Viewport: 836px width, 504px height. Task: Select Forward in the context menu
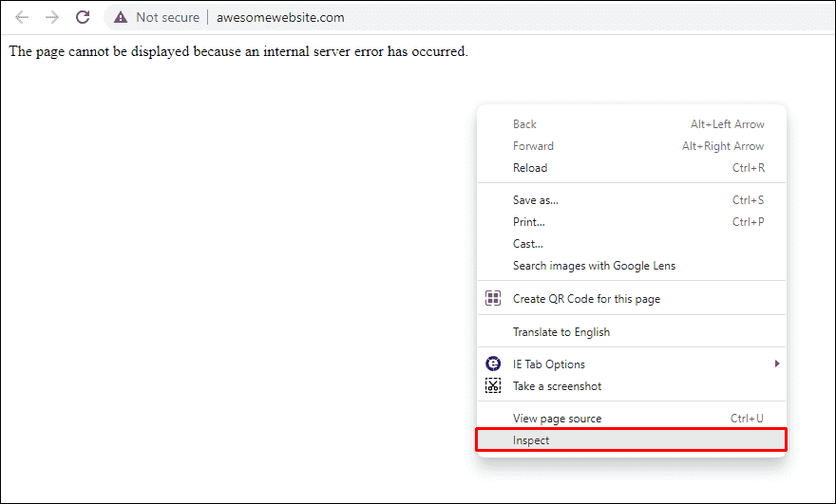tap(632, 146)
